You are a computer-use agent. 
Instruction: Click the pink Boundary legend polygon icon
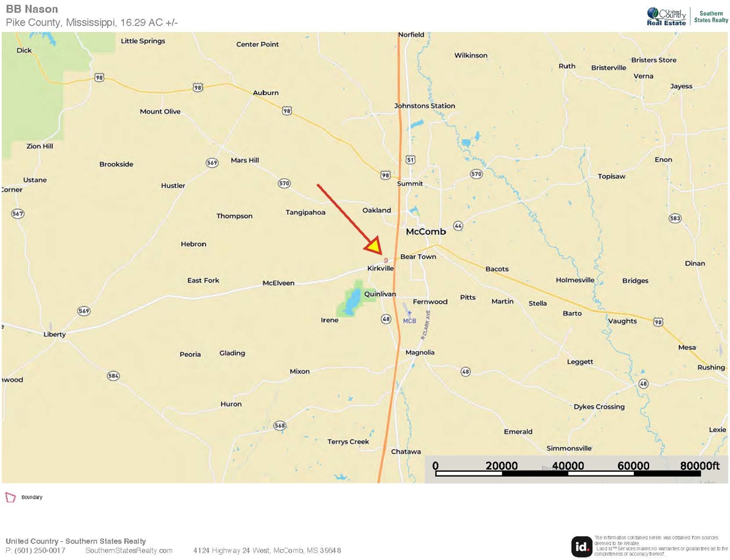[x=10, y=497]
